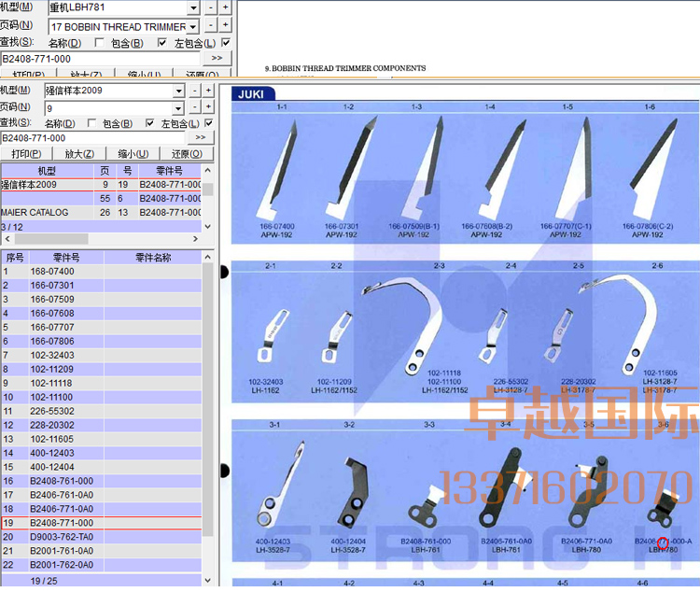This screenshot has width=700, height=592.
Task: Click knife image 1-1 labeled 166-07400
Action: click(277, 169)
